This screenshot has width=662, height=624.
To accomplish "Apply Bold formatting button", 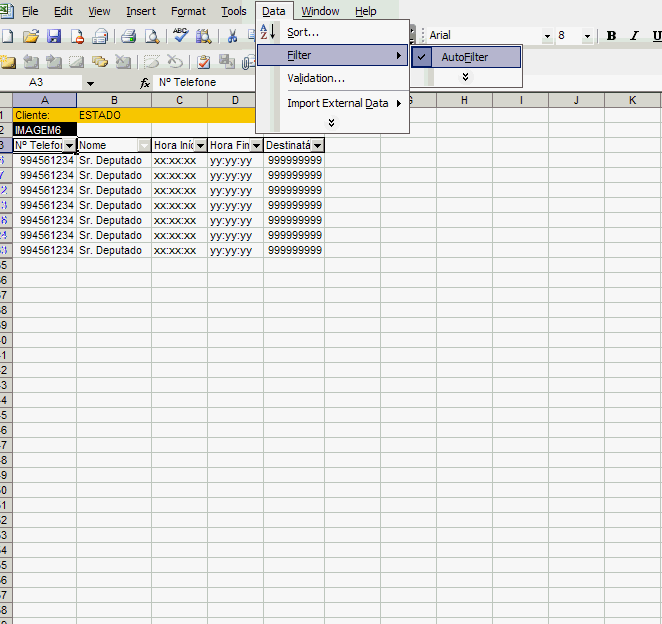I will pyautogui.click(x=611, y=36).
